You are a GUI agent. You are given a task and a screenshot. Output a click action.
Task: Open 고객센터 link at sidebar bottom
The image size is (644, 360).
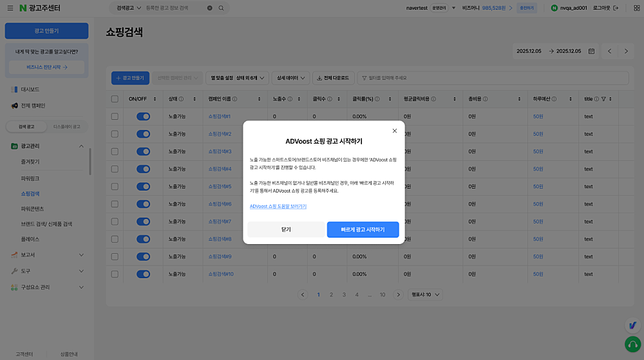[x=24, y=354]
